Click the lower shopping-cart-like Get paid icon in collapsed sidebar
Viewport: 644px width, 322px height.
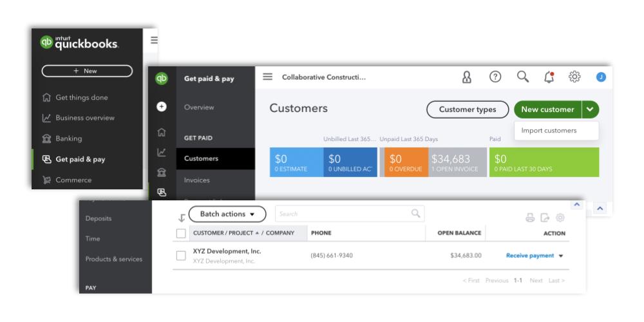[x=162, y=192]
